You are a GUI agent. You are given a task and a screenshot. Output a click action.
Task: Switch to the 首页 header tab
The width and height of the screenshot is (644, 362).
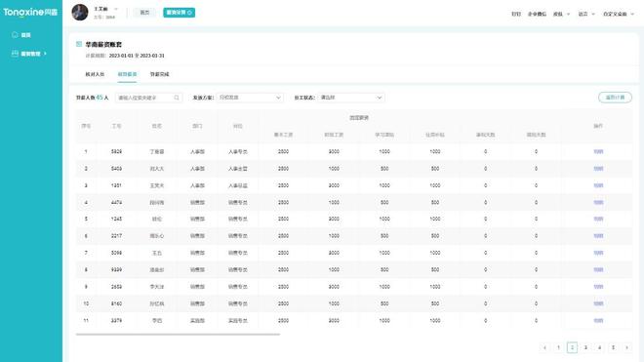pos(144,13)
